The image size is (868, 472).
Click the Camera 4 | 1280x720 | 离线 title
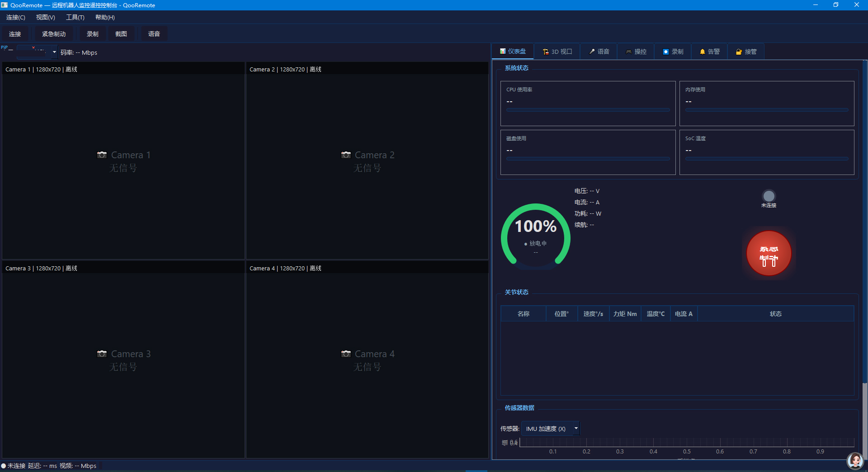pyautogui.click(x=286, y=268)
